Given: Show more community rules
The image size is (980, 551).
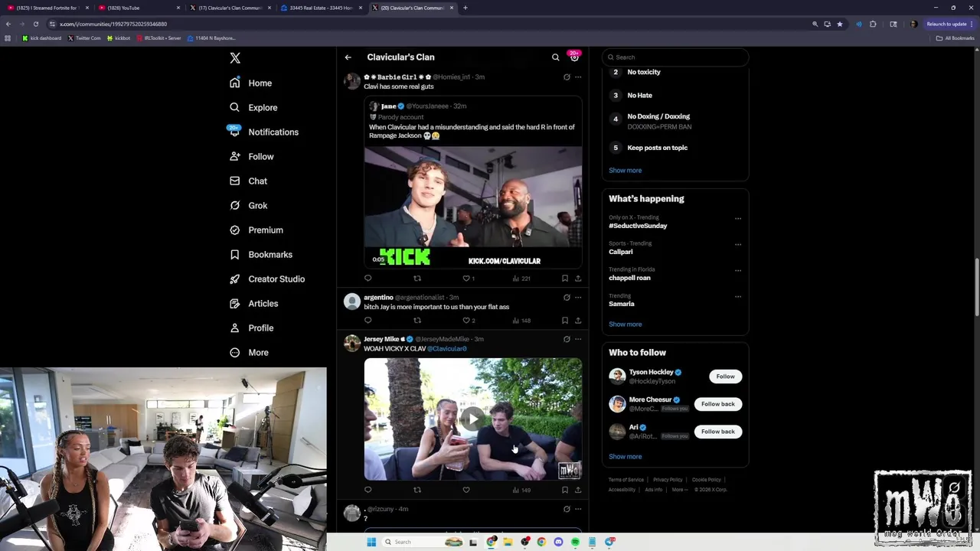Looking at the screenshot, I should coord(625,171).
